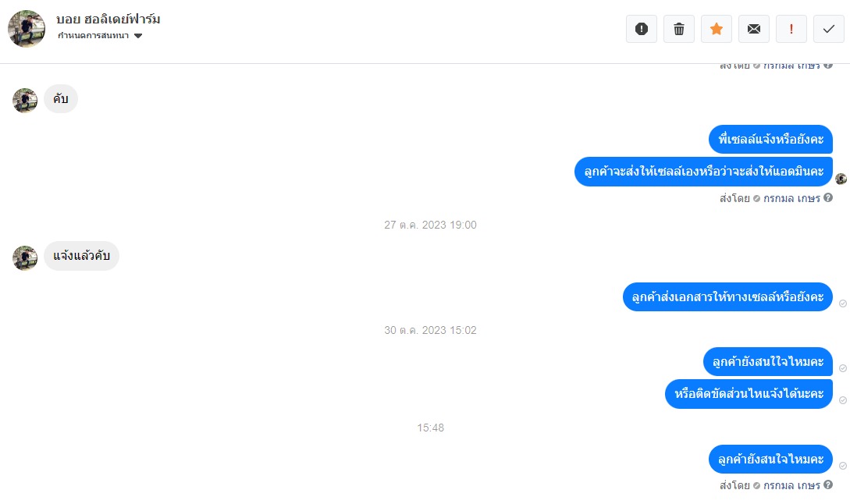Click help icon under ลูกค้าจะส่งให้เซลล์เอง message
This screenshot has height=504, width=850.
pos(828,198)
